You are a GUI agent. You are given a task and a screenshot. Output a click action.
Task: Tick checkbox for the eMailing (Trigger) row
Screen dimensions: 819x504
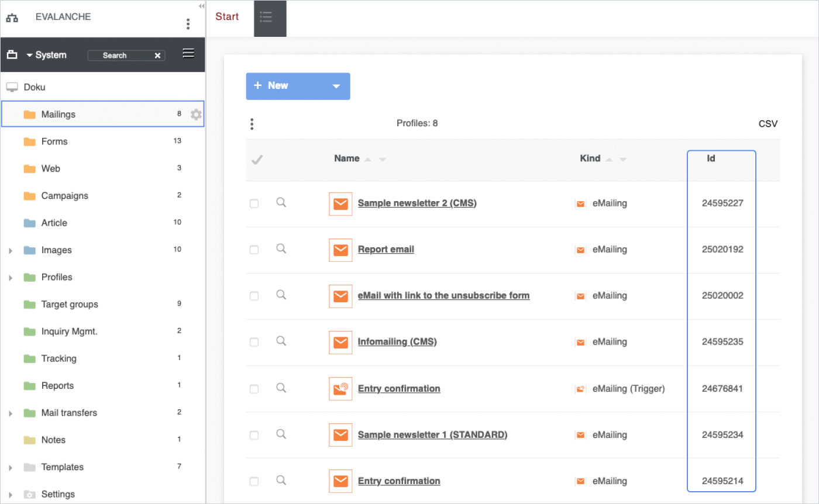click(254, 389)
